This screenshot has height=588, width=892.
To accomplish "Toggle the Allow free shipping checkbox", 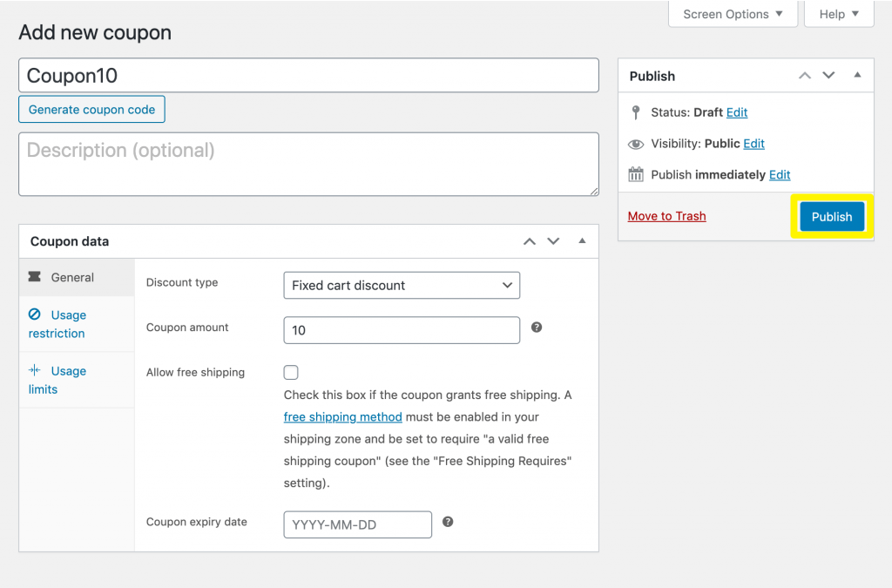I will pyautogui.click(x=291, y=373).
